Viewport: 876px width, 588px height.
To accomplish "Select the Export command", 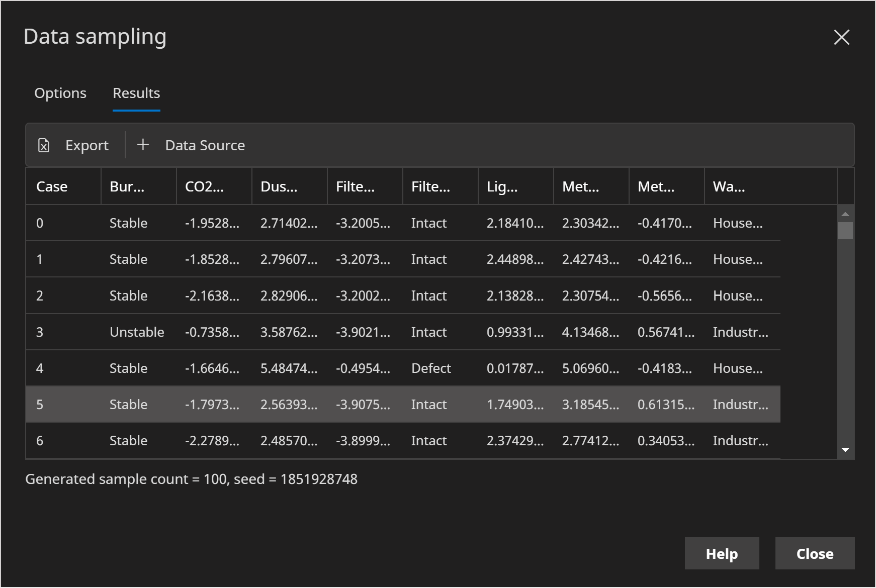I will coord(86,145).
